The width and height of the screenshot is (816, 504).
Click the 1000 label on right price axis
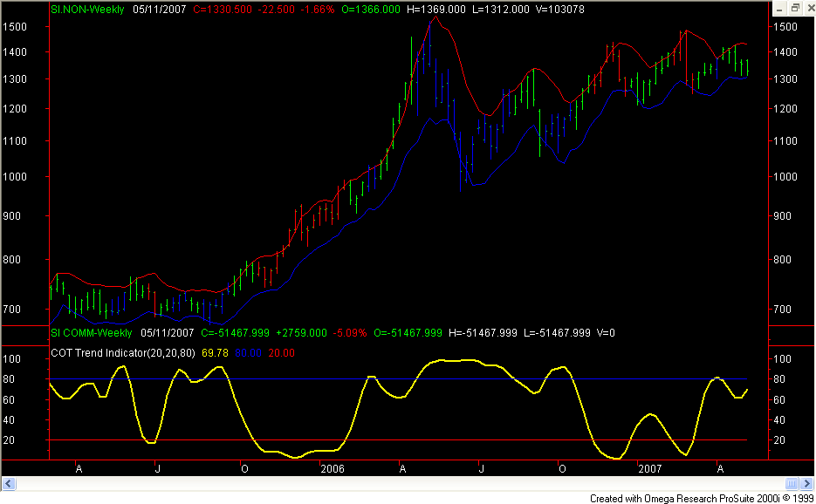(x=785, y=177)
